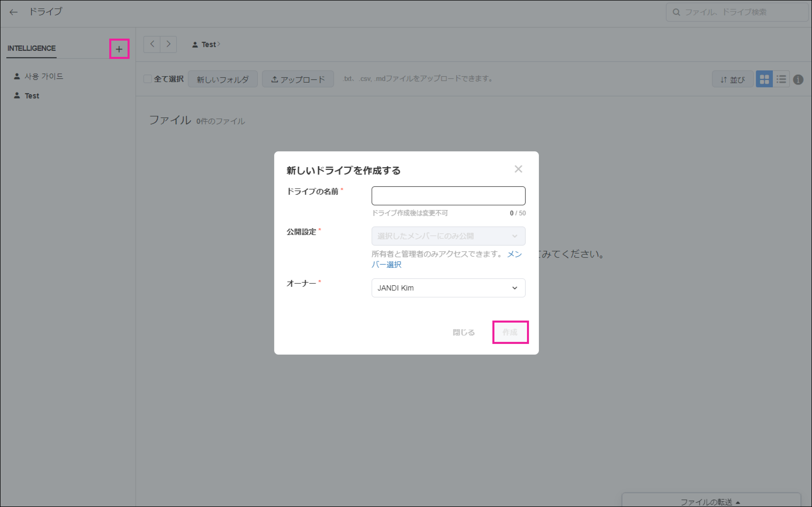Open the 사용 가이드 drive
The image size is (812, 507).
tap(44, 76)
